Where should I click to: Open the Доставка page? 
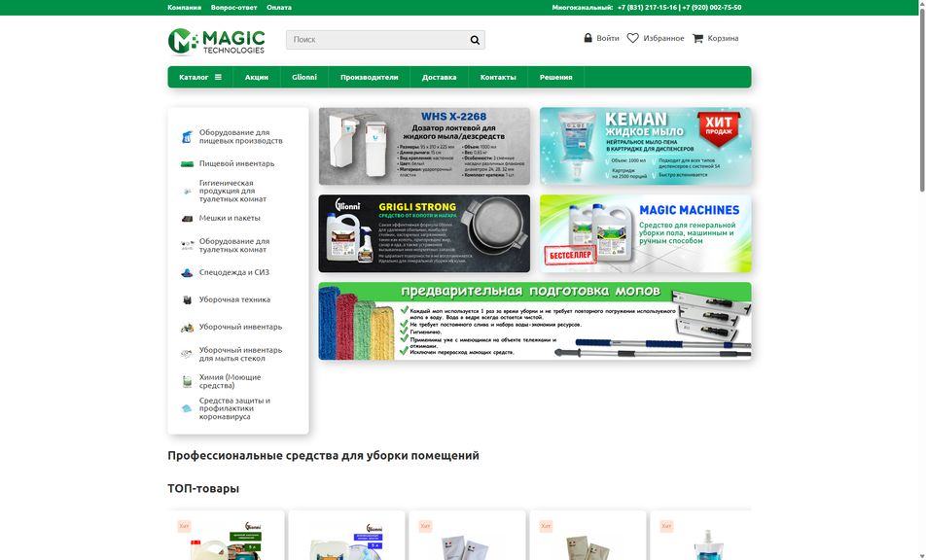[439, 77]
